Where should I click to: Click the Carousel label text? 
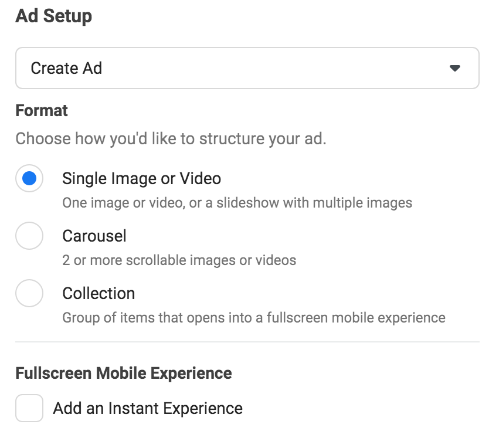pyautogui.click(x=94, y=236)
